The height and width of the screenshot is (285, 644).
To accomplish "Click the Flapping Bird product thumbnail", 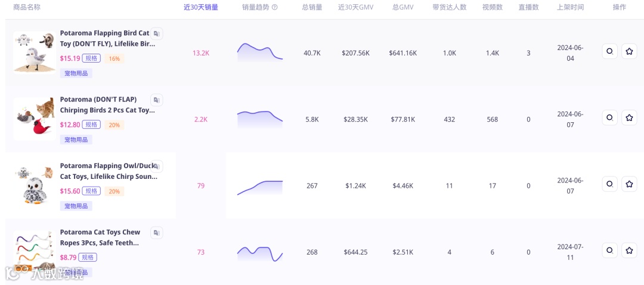I will [x=34, y=52].
